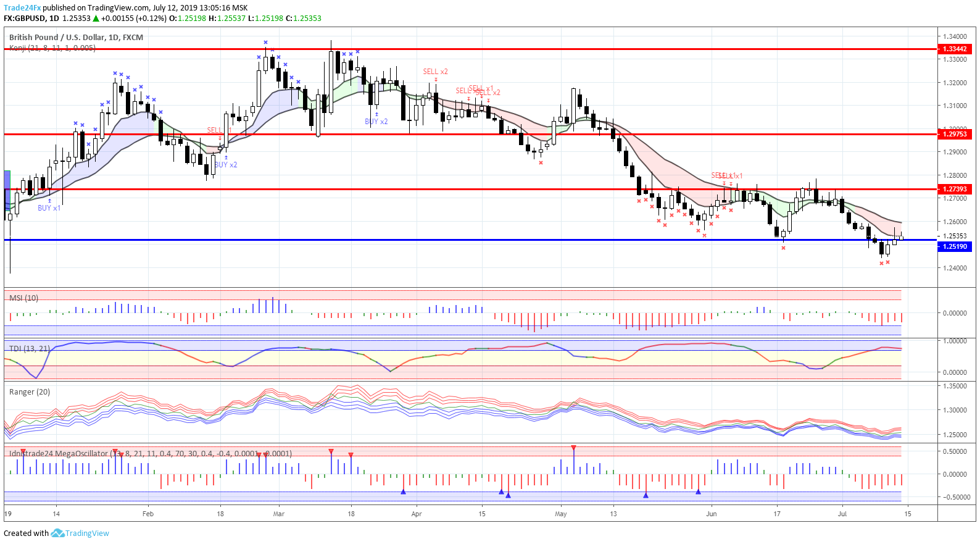
Task: Click the Apr date on time axis
Action: tap(417, 514)
